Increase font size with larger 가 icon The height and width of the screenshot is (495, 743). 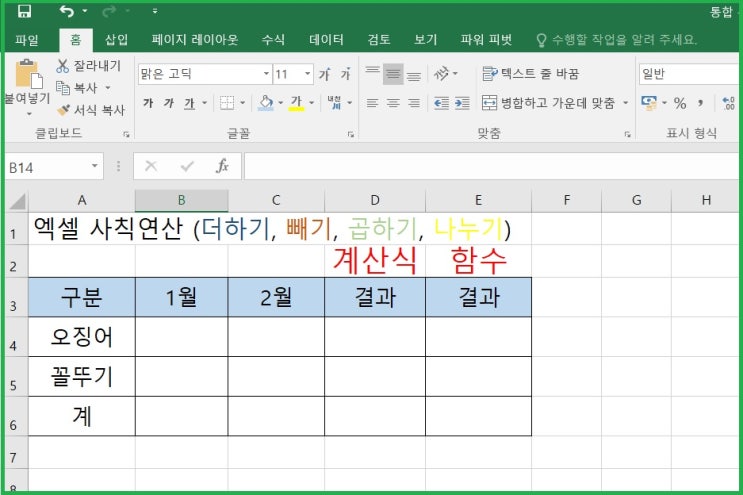(325, 74)
